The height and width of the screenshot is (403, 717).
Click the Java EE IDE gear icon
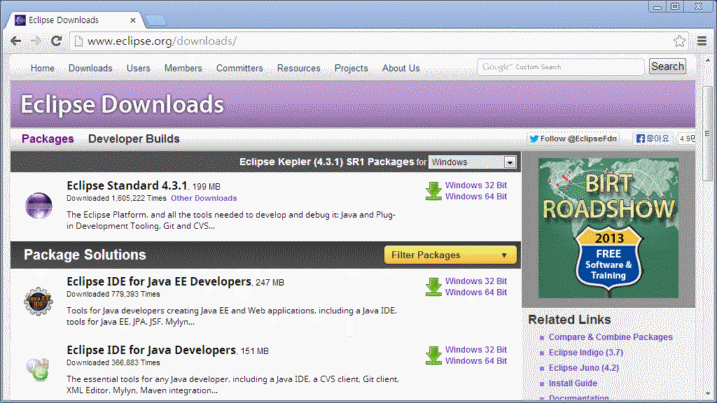coord(38,301)
